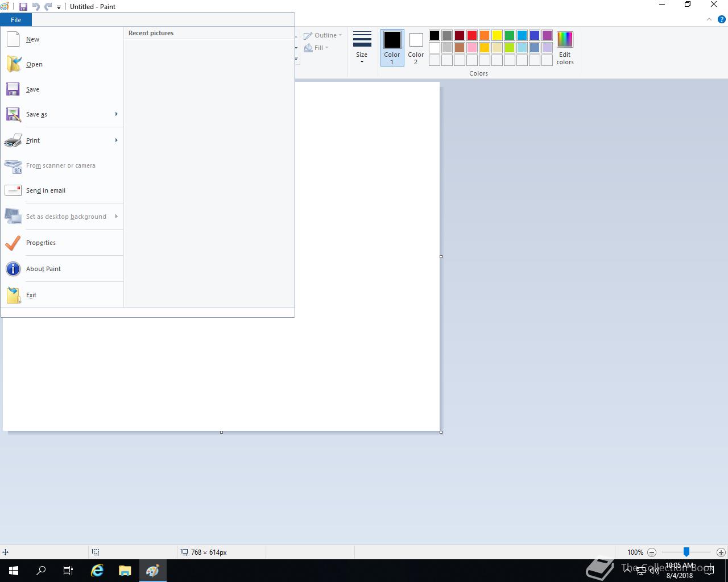Open File Explorer from taskbar

(125, 571)
